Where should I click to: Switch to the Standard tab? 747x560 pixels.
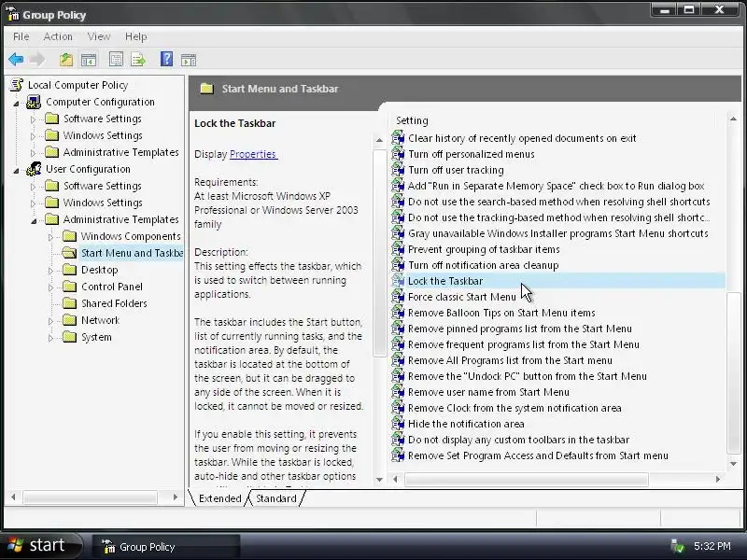pos(275,498)
